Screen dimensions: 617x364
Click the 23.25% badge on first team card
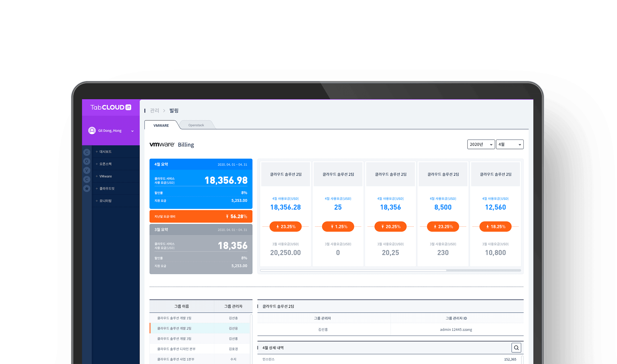click(x=285, y=227)
